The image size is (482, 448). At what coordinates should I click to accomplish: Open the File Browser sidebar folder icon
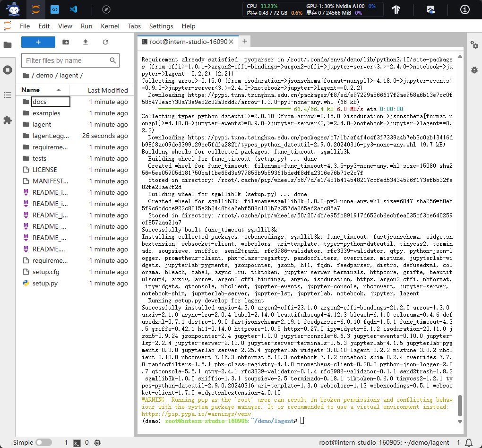(8, 45)
